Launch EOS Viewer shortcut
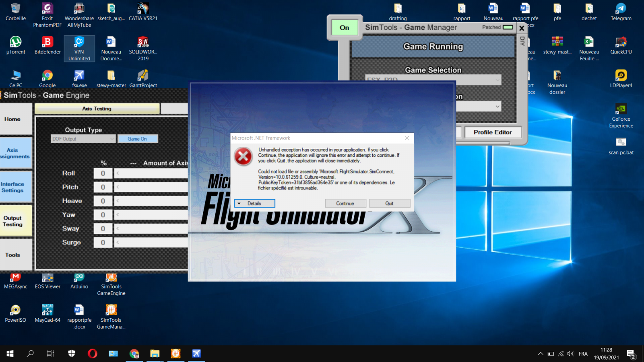 point(47,281)
